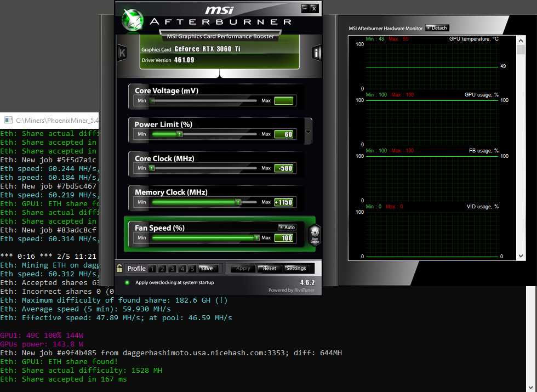537x392 pixels.
Task: Click the VID usage graph
Action: click(x=432, y=234)
